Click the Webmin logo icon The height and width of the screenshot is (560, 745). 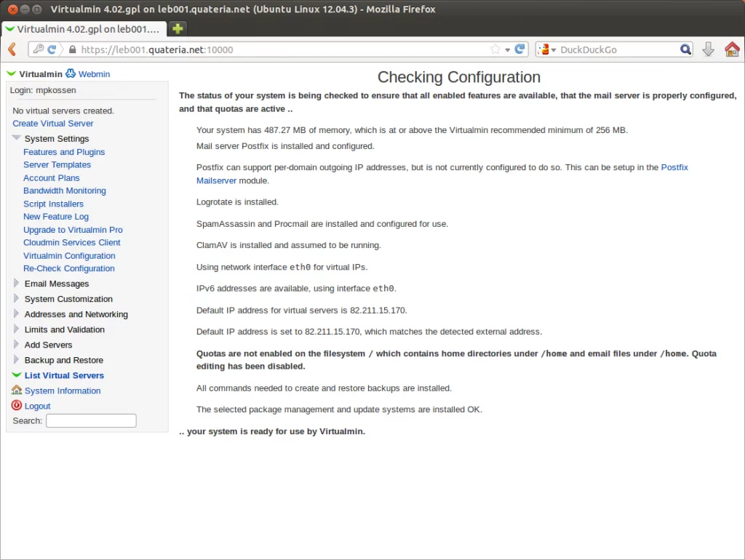pos(71,73)
